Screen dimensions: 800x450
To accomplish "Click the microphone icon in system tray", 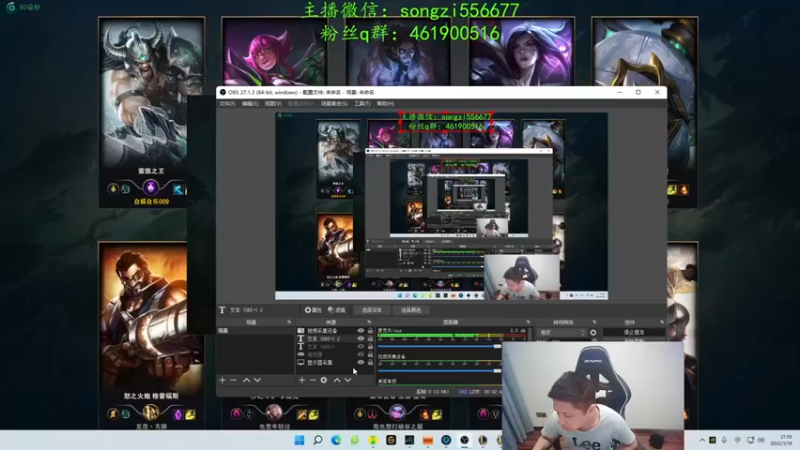I will pos(724,440).
